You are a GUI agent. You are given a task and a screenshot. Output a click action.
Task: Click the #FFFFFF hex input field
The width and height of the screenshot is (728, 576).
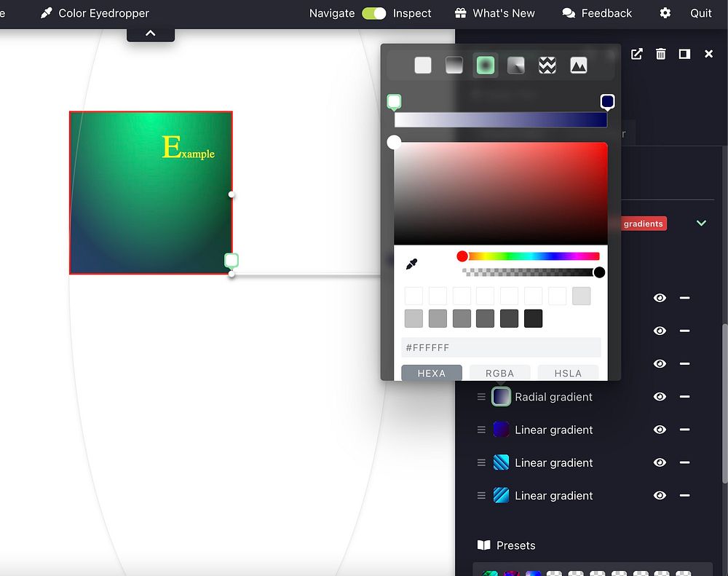click(501, 347)
